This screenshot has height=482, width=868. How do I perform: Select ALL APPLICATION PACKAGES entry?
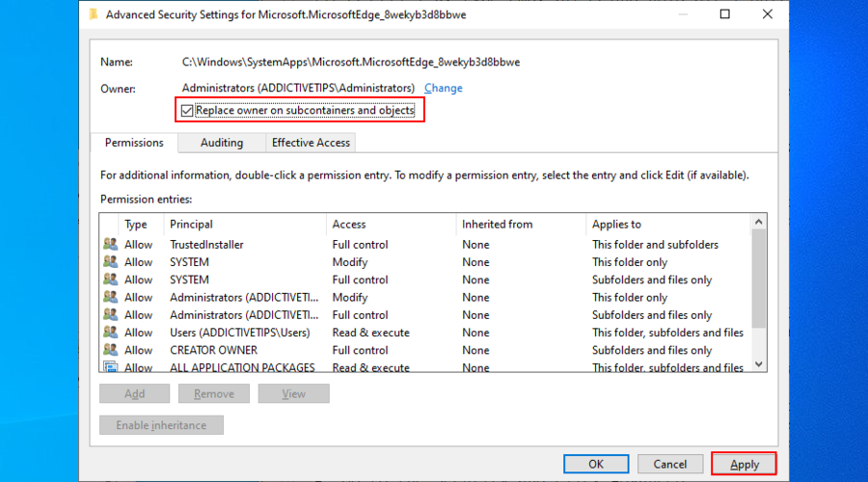425,366
